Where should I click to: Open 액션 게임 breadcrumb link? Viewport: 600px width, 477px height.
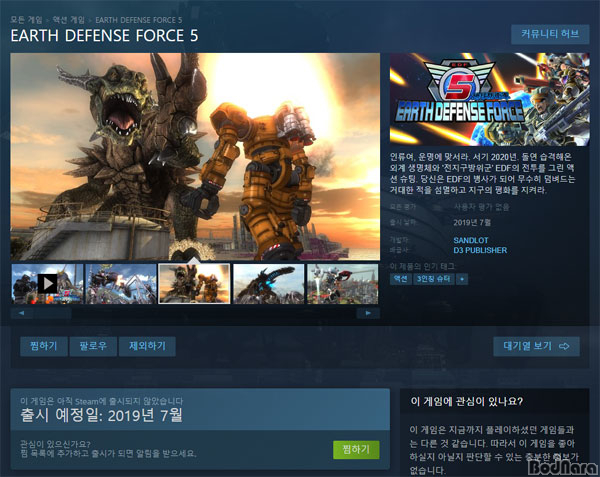click(x=68, y=20)
